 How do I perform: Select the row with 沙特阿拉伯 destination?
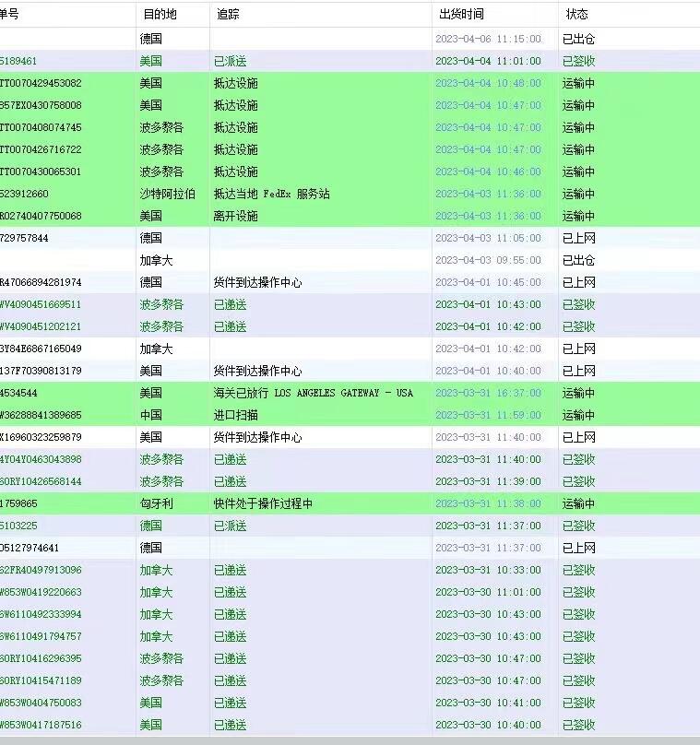click(167, 194)
